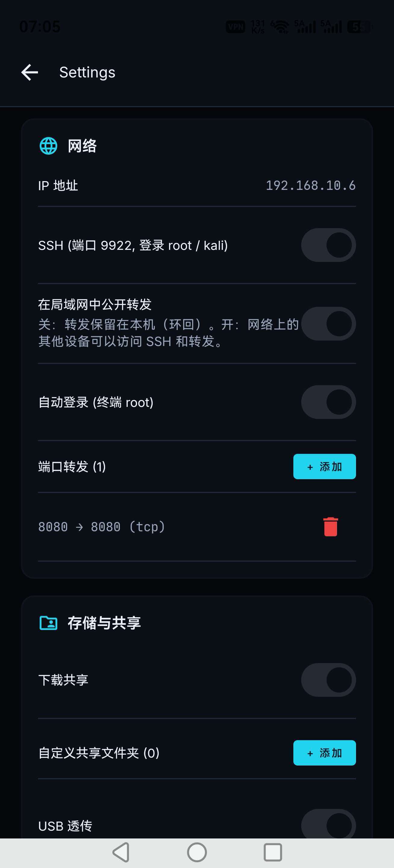The image size is (394, 868).
Task: Open recent apps with the square button
Action: click(273, 853)
